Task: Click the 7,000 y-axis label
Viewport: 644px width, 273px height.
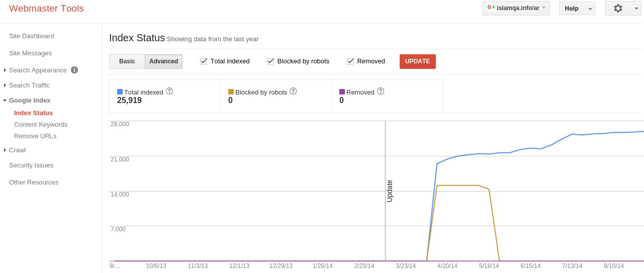Action: (x=118, y=229)
